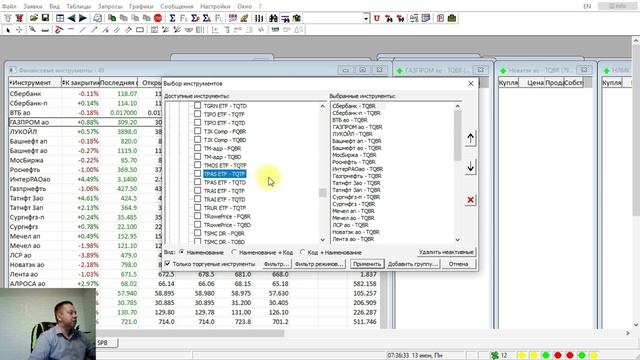Click the red shopping cart icon

(x=19, y=18)
